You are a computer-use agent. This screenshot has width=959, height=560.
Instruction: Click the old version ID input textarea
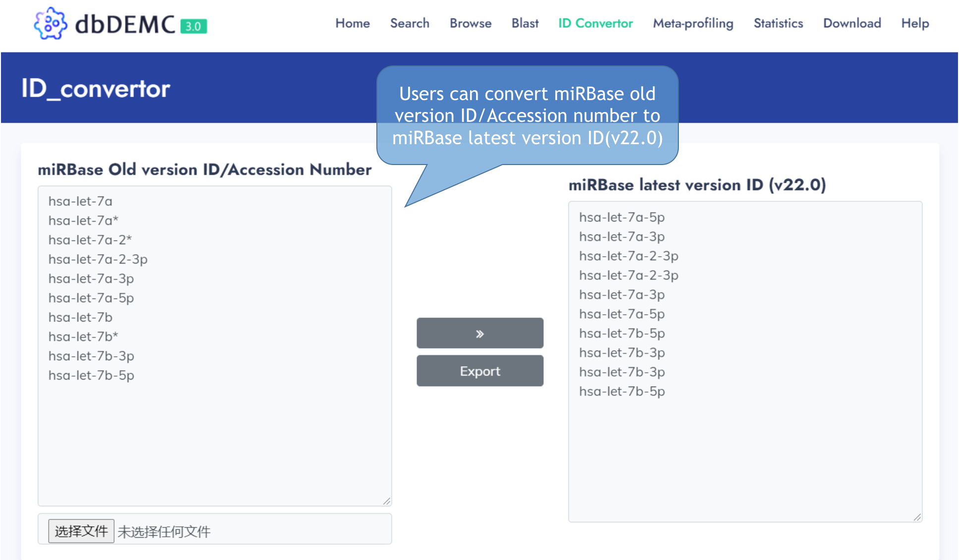(x=215, y=346)
